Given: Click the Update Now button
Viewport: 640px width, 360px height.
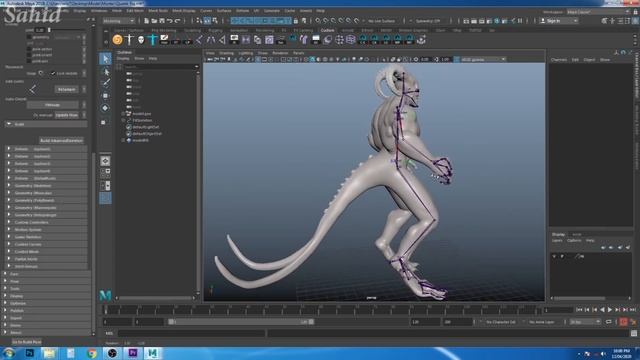Looking at the screenshot, I should (67, 116).
